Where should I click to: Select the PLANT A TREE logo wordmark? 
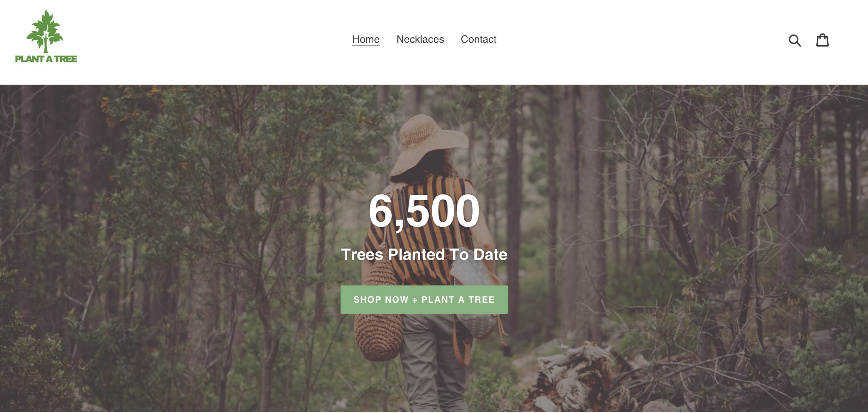(46, 59)
